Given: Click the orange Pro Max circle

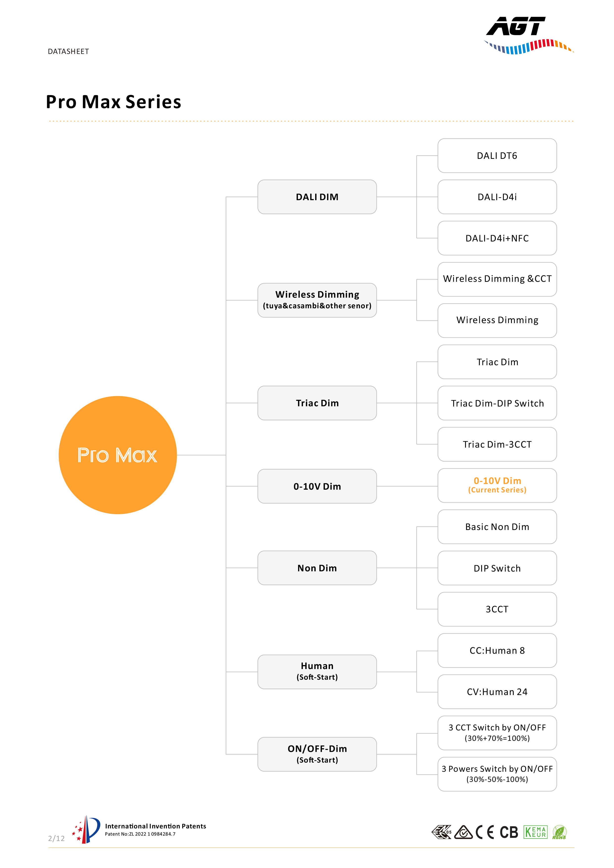Looking at the screenshot, I should point(118,455).
